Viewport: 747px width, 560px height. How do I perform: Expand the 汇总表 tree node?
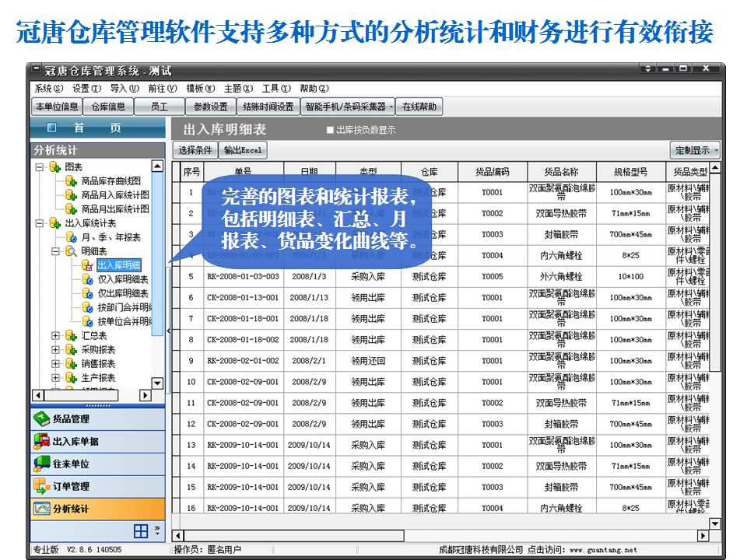click(x=55, y=335)
